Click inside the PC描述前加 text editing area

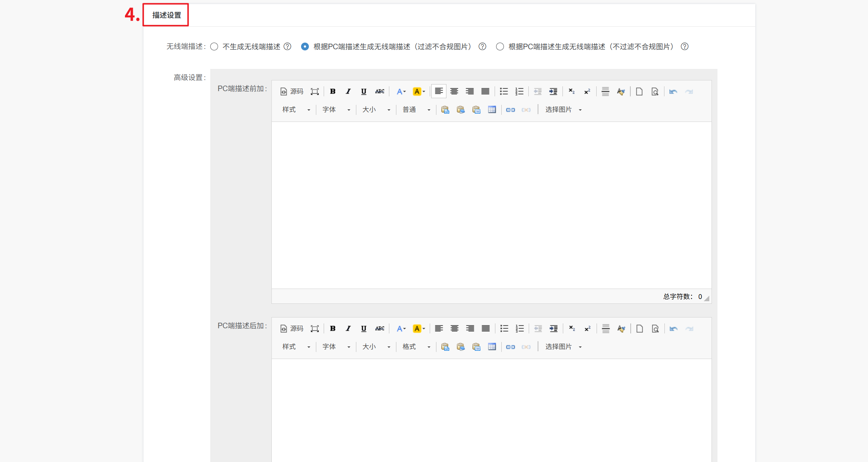491,205
